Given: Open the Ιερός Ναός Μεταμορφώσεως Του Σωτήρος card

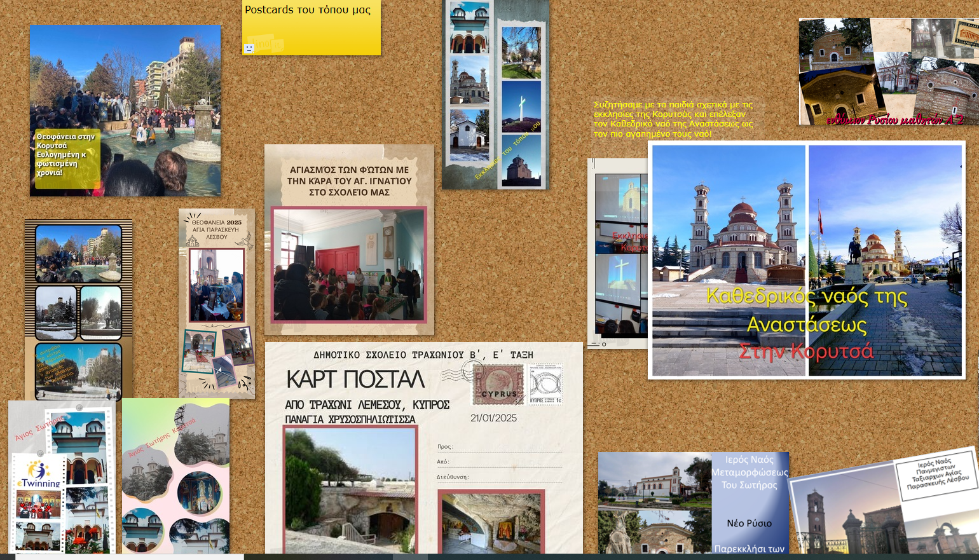Looking at the screenshot, I should point(693,502).
